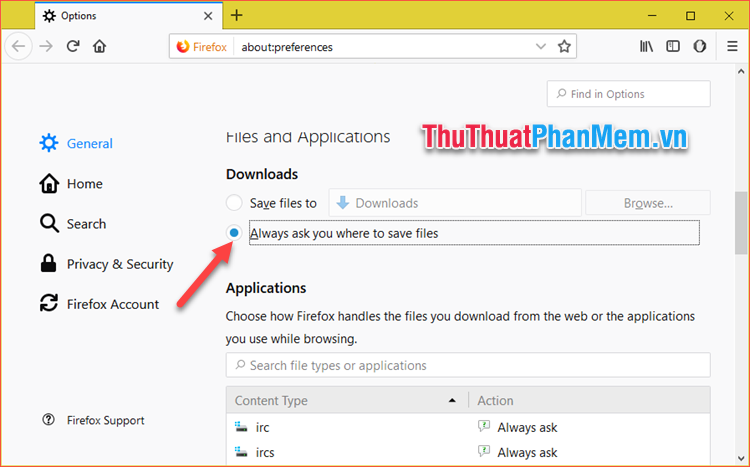Screen dimensions: 750x467
Task: Select the Save files to radio button
Action: [x=234, y=203]
